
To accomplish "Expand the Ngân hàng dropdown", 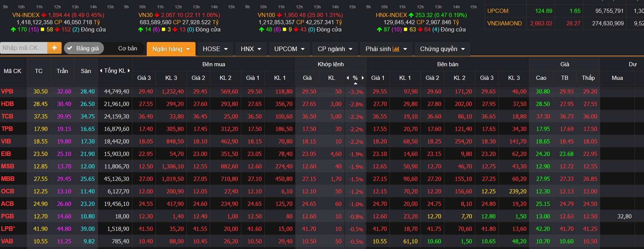I will click(x=171, y=49).
